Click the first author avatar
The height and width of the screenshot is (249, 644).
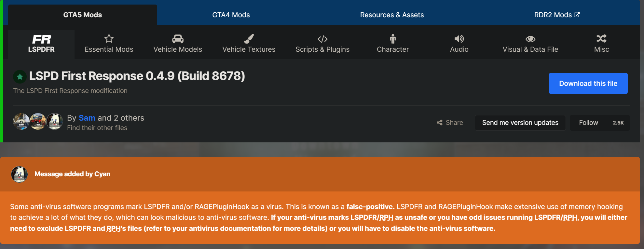pyautogui.click(x=21, y=122)
